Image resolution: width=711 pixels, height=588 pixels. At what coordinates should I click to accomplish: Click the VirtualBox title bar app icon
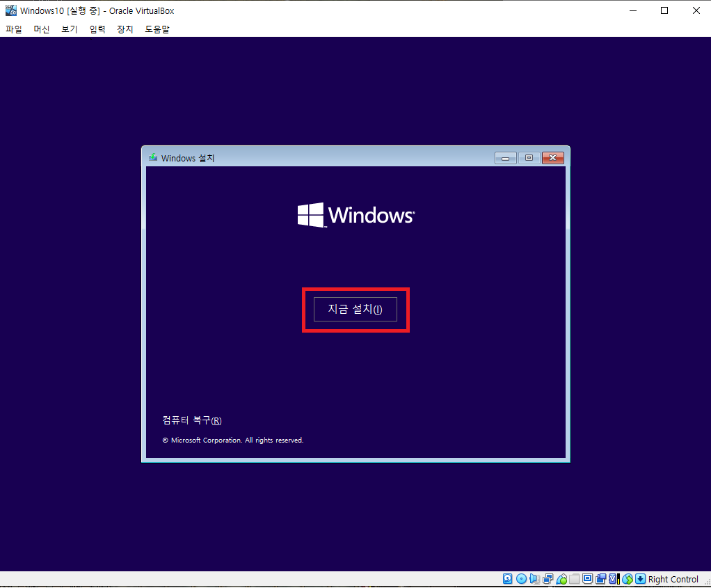(x=11, y=10)
